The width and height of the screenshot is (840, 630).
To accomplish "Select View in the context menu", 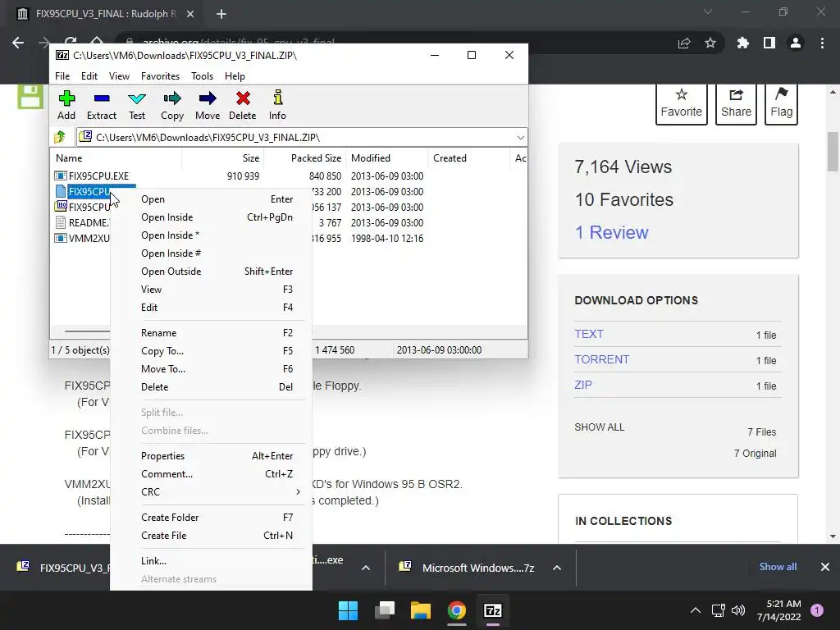I will [x=211, y=290].
